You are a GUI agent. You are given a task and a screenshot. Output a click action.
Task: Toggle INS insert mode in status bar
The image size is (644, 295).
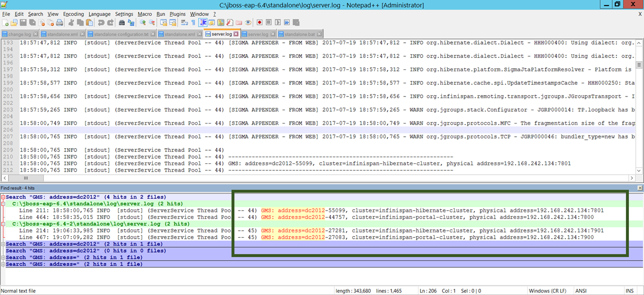pos(629,291)
